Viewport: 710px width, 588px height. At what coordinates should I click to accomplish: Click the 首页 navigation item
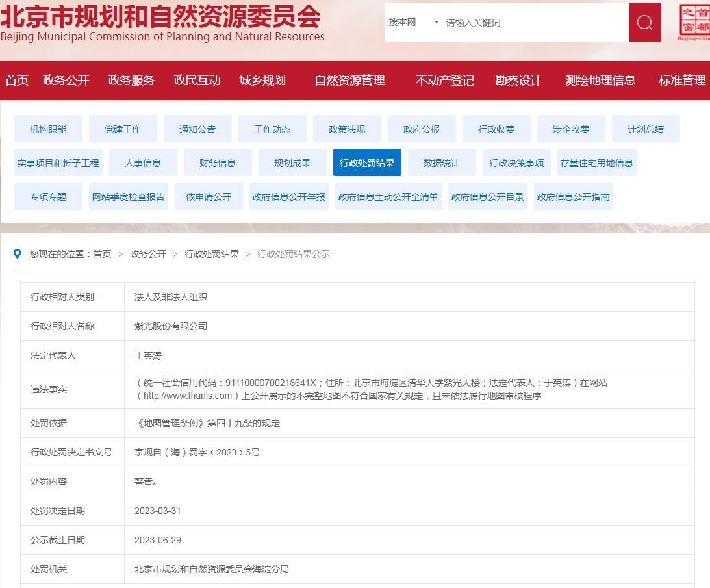point(17,81)
